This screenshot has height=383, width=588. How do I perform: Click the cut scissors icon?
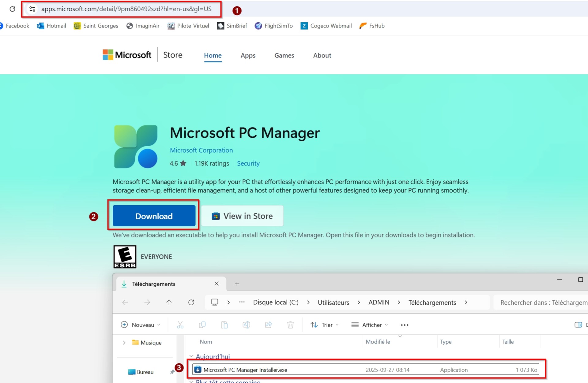tap(180, 325)
